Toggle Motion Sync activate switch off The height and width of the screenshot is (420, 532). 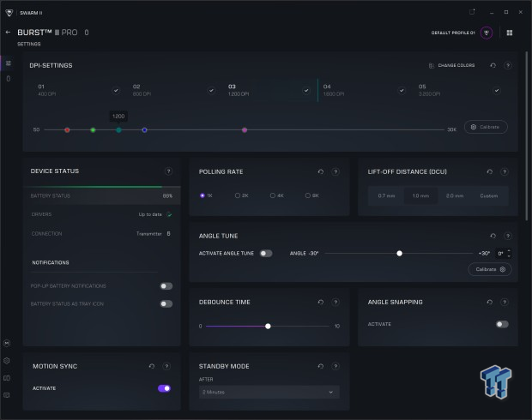point(164,388)
